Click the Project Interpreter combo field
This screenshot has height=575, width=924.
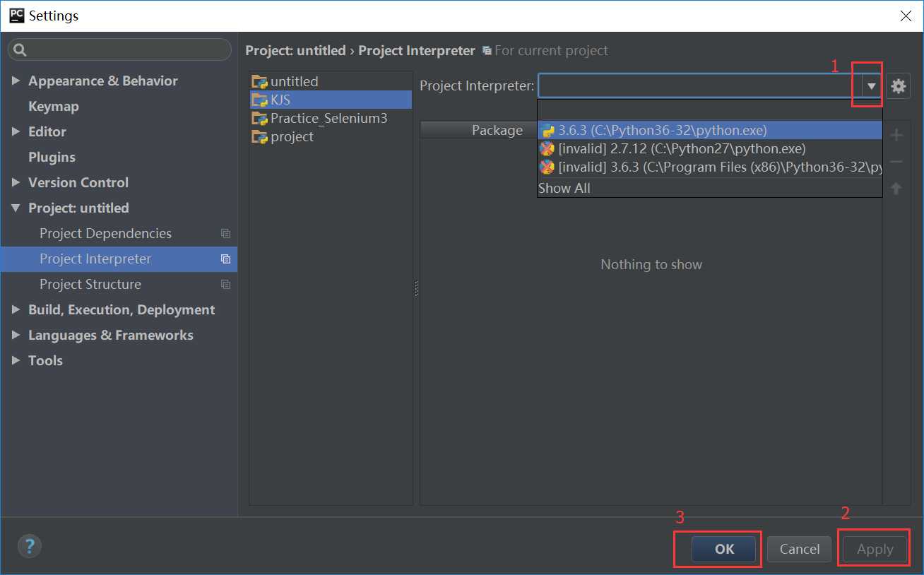700,86
